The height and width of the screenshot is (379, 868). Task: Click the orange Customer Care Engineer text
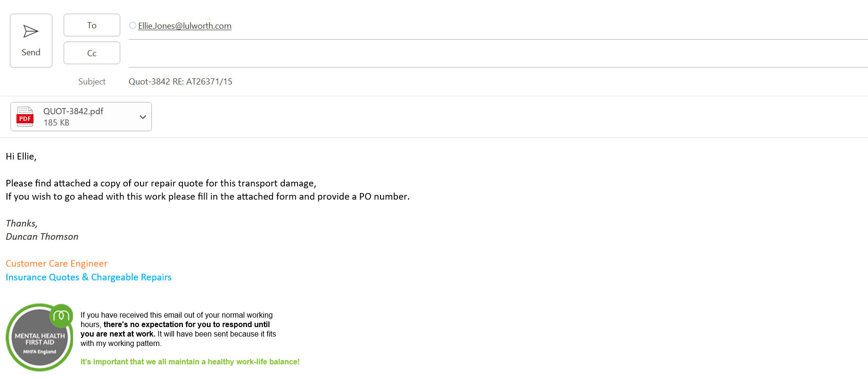click(x=57, y=264)
